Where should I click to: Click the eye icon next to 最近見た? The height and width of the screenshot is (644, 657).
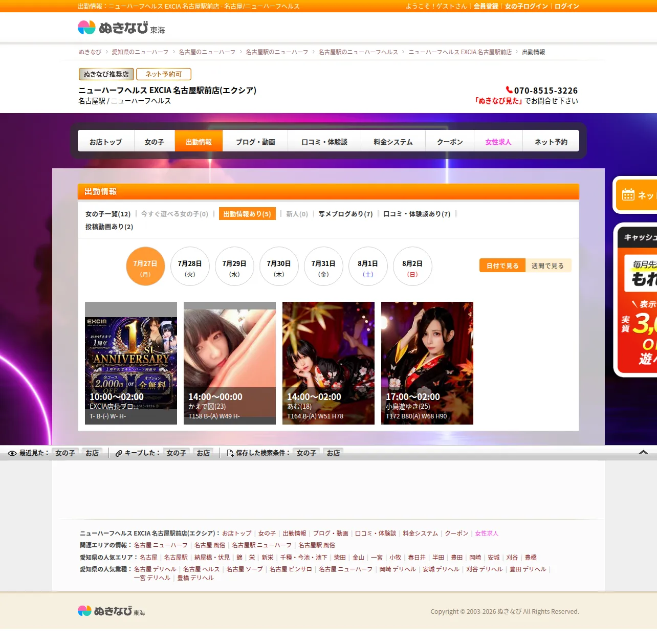pyautogui.click(x=12, y=453)
